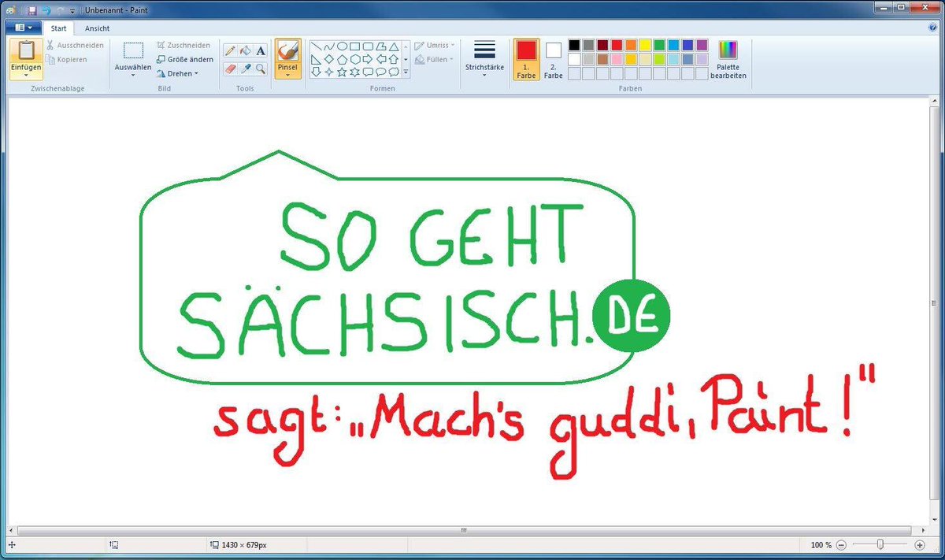Choose the oval shape

point(342,46)
